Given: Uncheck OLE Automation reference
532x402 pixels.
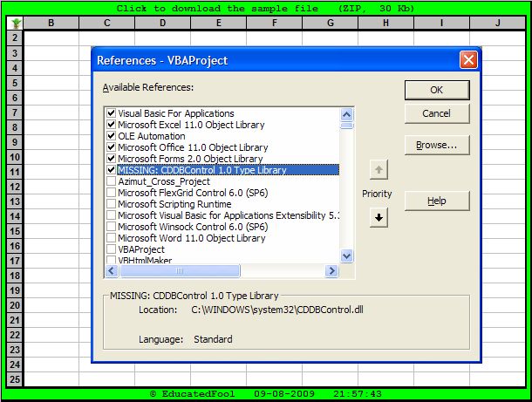Looking at the screenshot, I should click(x=112, y=136).
